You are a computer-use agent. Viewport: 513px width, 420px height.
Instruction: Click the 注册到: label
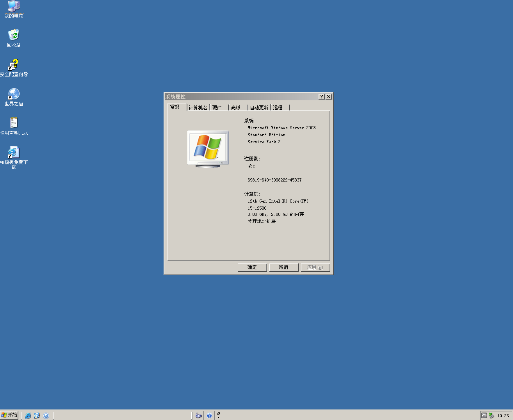pyautogui.click(x=252, y=159)
